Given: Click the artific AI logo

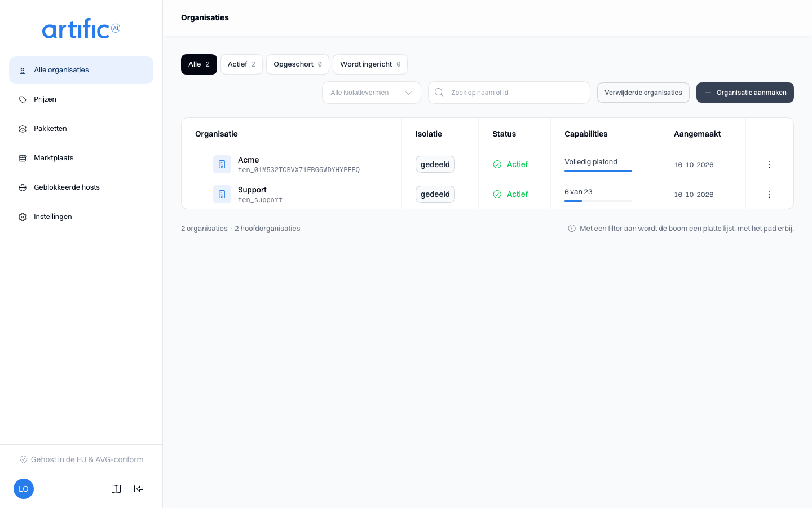Looking at the screenshot, I should coord(81,29).
